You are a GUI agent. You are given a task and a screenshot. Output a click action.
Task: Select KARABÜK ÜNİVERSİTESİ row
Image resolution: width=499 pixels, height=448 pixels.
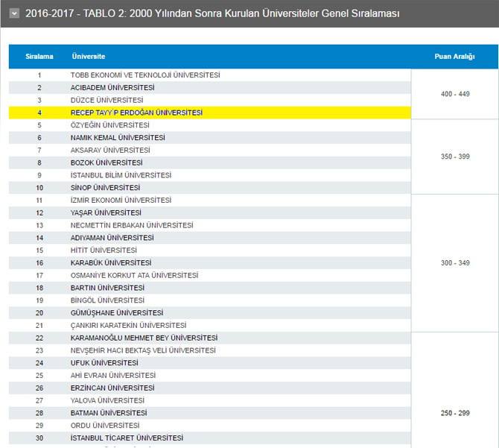[210, 263]
